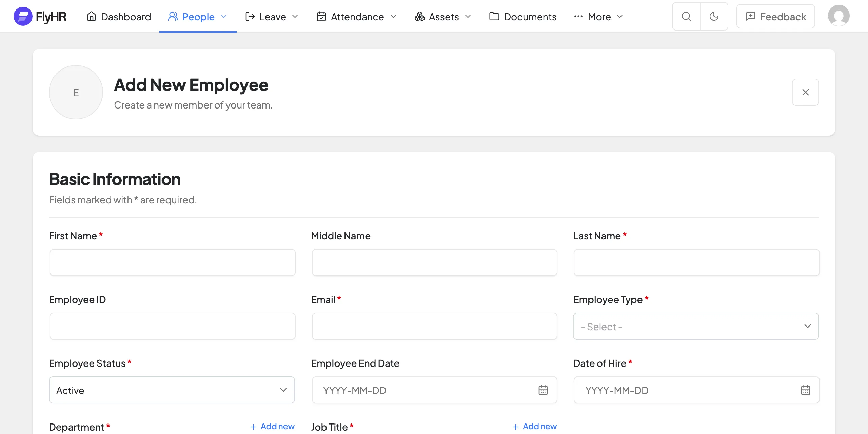Focus the Last Name field
Screen dimensions: 868x434
click(697, 262)
